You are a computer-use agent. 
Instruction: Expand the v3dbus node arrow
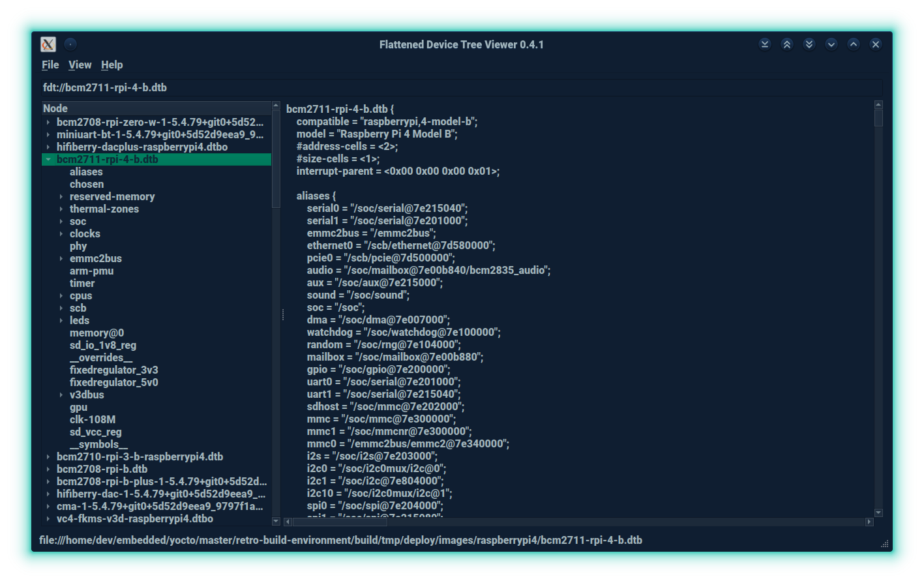pos(61,395)
